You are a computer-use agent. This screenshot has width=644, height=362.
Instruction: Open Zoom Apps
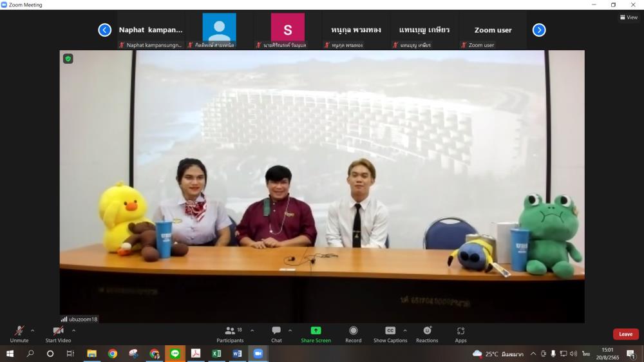click(x=461, y=334)
